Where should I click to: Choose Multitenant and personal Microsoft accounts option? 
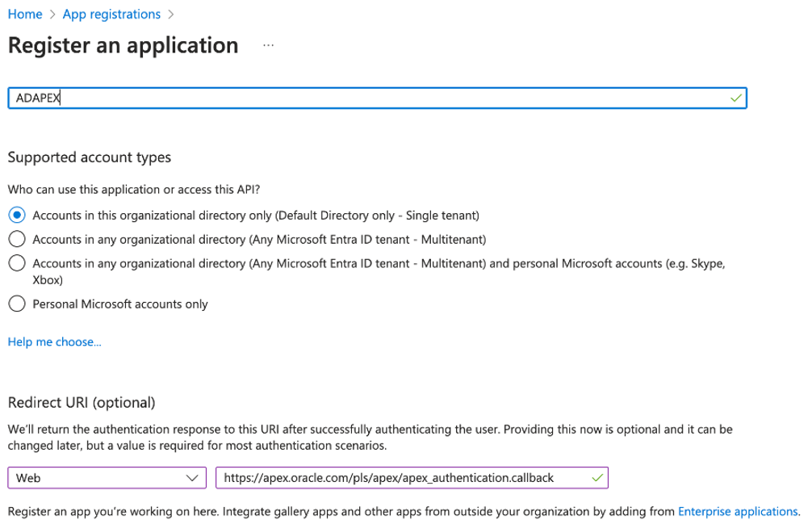click(x=16, y=264)
